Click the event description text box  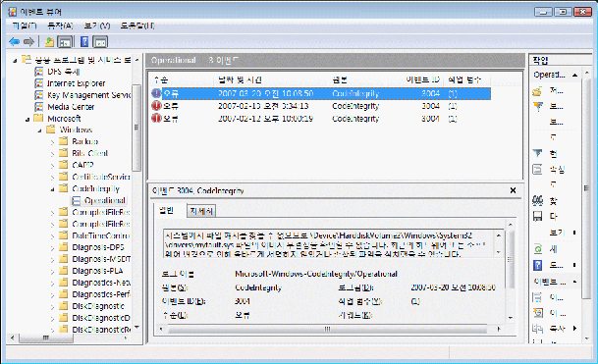pyautogui.click(x=330, y=244)
